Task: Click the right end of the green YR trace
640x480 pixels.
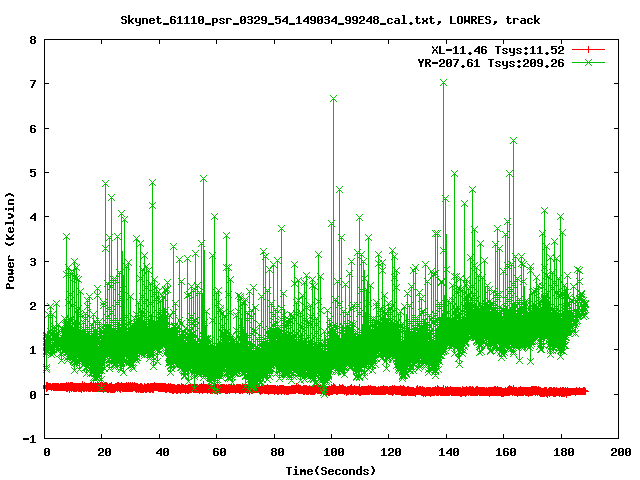Action: tap(586, 306)
